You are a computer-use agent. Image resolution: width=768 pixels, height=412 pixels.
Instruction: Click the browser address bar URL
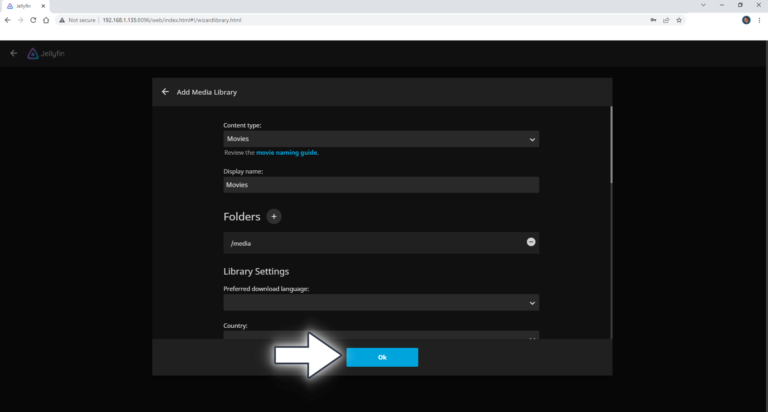pos(172,20)
